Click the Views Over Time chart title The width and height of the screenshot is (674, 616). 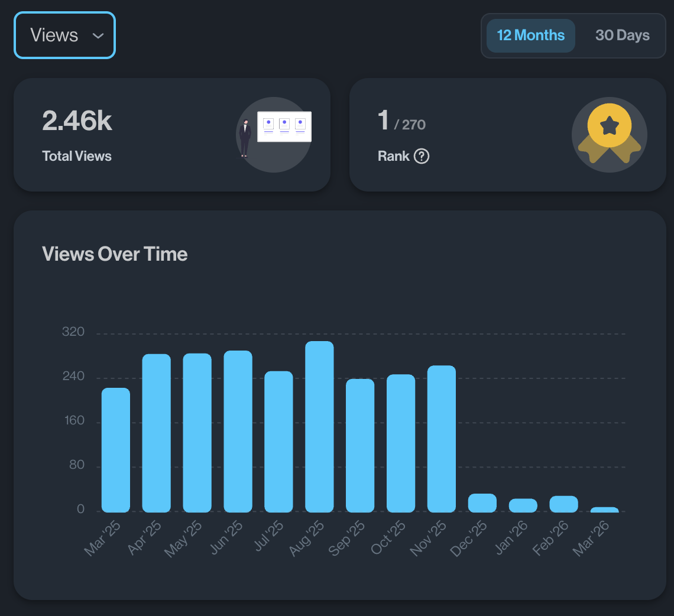[x=114, y=254]
